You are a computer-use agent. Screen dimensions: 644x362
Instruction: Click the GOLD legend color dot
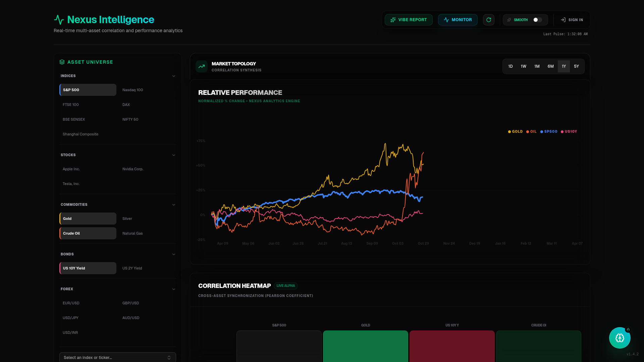pyautogui.click(x=509, y=132)
